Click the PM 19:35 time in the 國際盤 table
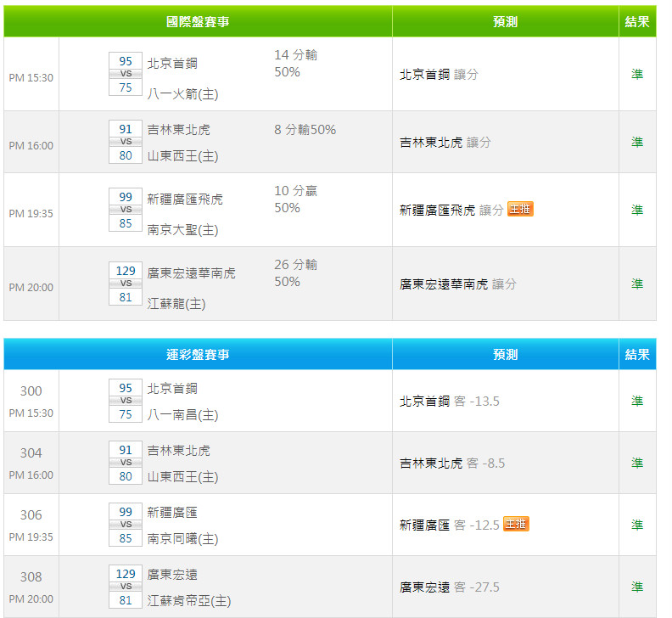The height and width of the screenshot is (618, 672). pyautogui.click(x=31, y=213)
